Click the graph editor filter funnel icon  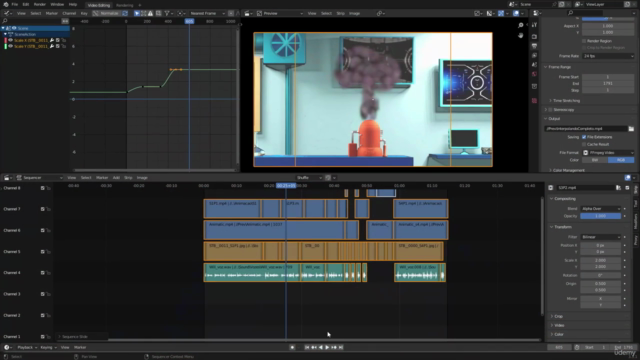tap(167, 13)
